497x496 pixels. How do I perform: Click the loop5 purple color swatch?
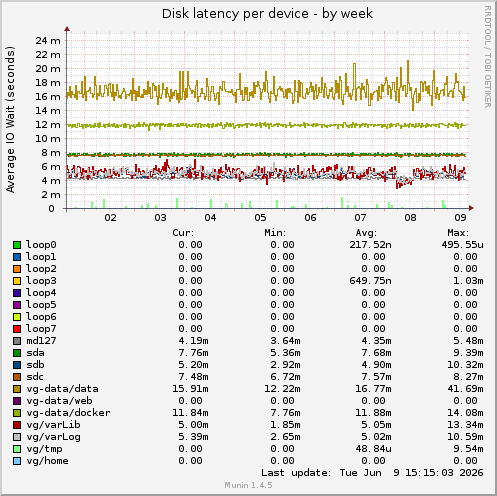pyautogui.click(x=17, y=305)
